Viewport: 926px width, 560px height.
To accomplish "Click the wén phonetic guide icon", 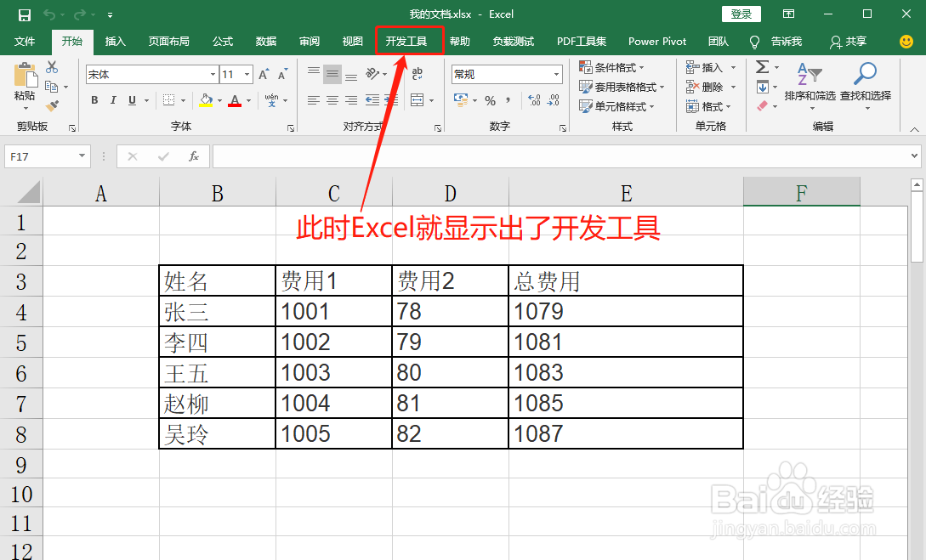I will coord(271,100).
